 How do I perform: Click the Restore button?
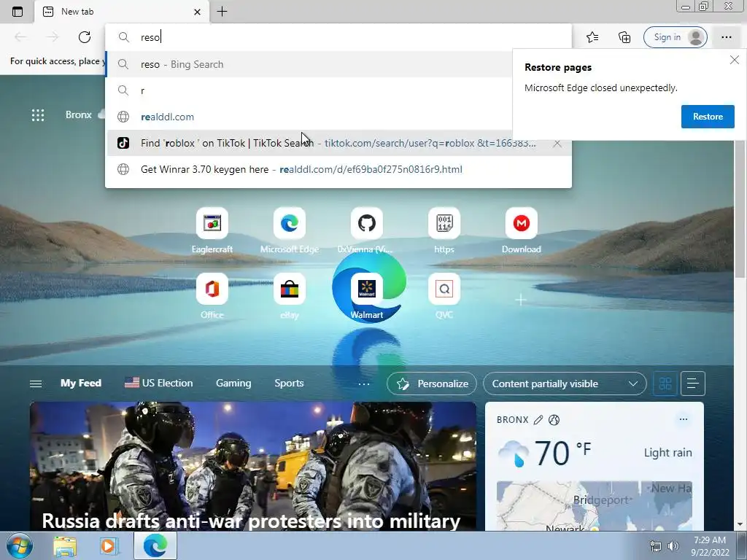(x=708, y=117)
